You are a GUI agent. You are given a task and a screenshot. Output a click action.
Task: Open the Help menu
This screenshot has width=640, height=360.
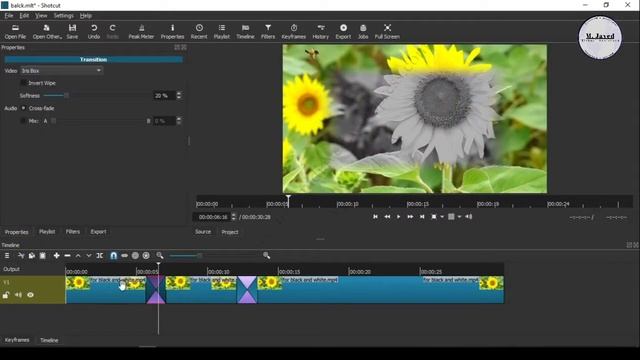85,16
